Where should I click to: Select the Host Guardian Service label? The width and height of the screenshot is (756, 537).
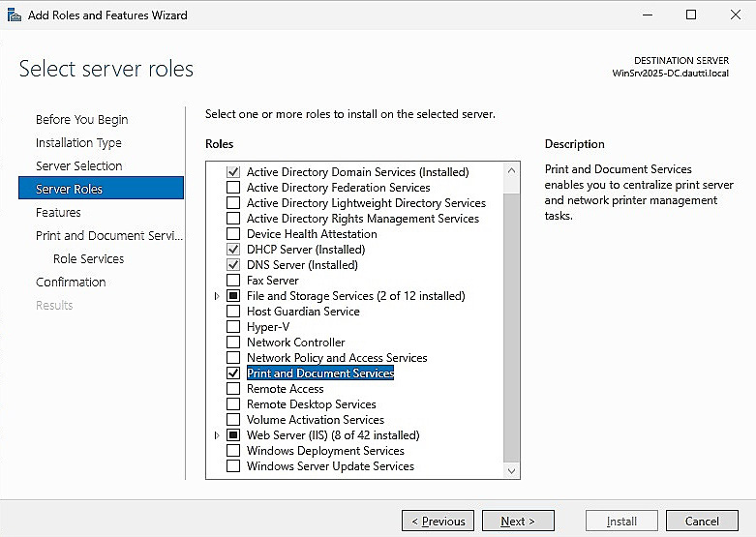pyautogui.click(x=303, y=312)
